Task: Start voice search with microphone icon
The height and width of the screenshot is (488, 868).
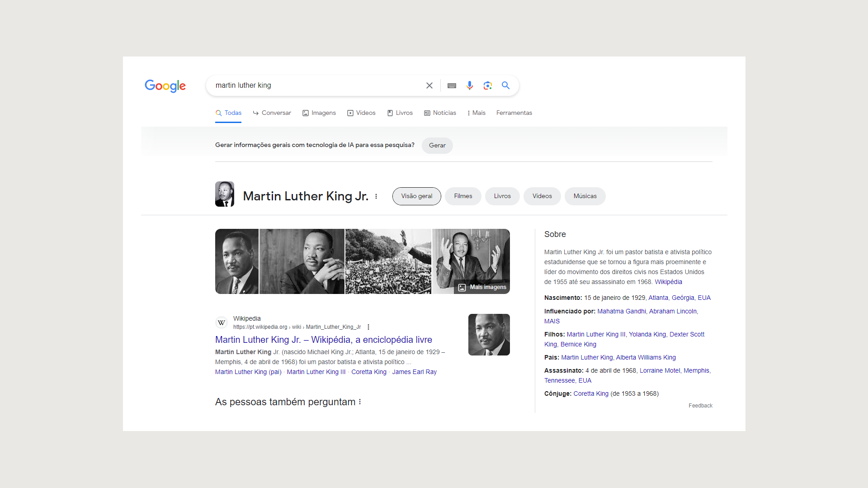Action: pos(470,85)
